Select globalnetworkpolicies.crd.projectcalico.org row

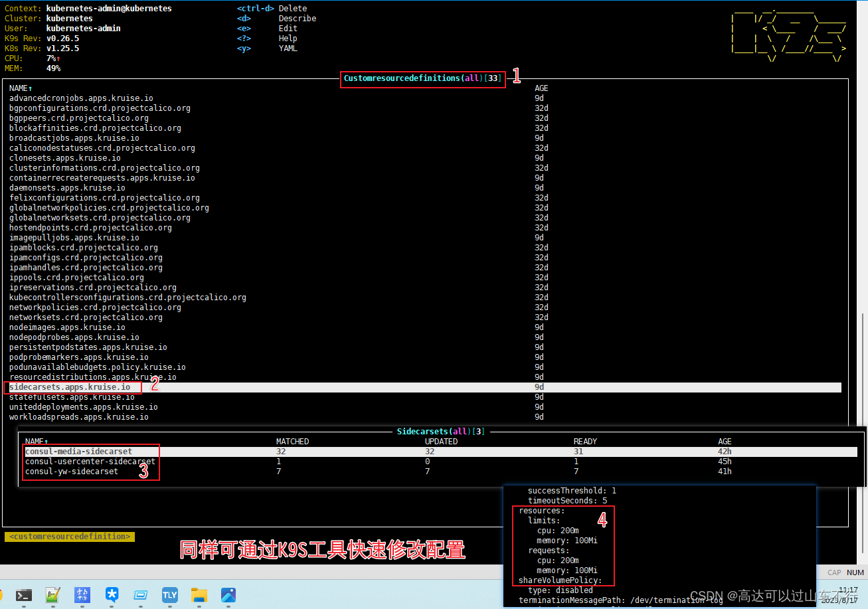click(x=425, y=208)
